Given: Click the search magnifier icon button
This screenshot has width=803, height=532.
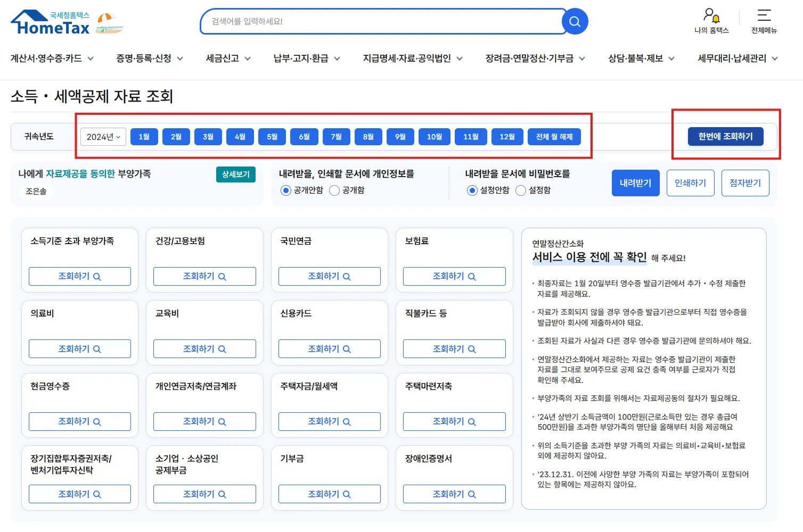Looking at the screenshot, I should coord(575,21).
